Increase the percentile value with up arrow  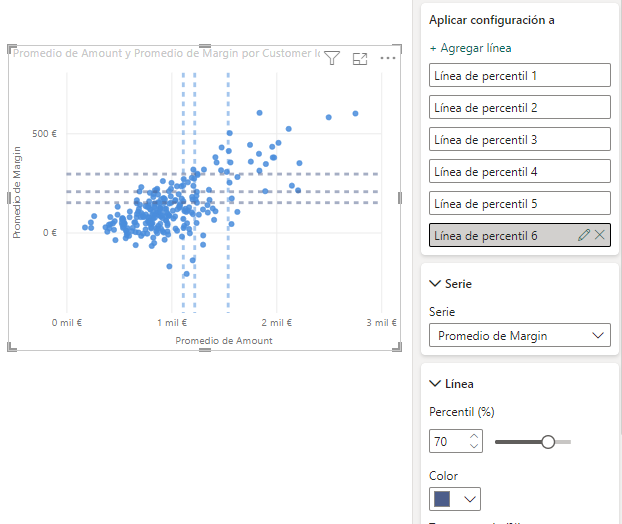tap(474, 435)
